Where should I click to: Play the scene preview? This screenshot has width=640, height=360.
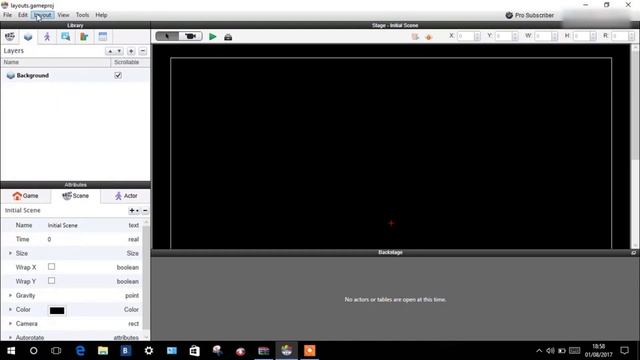(x=212, y=37)
